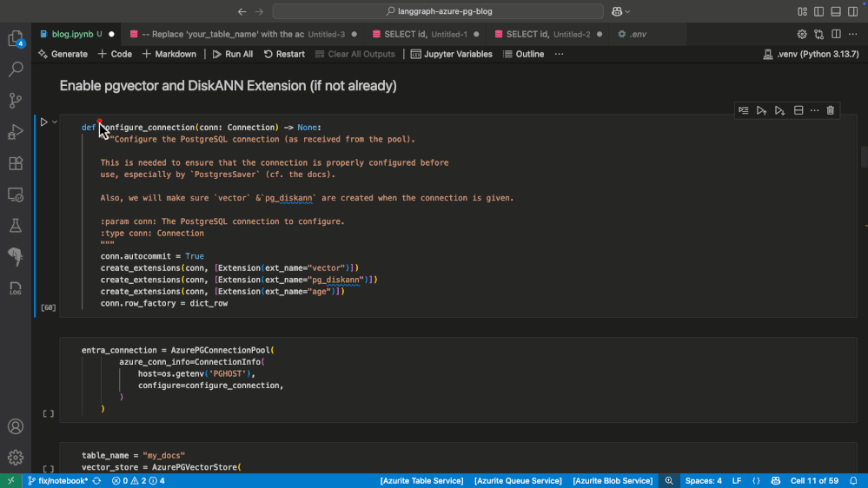868x488 pixels.
Task: Toggle the bottom panel layout button
Action: click(x=835, y=11)
